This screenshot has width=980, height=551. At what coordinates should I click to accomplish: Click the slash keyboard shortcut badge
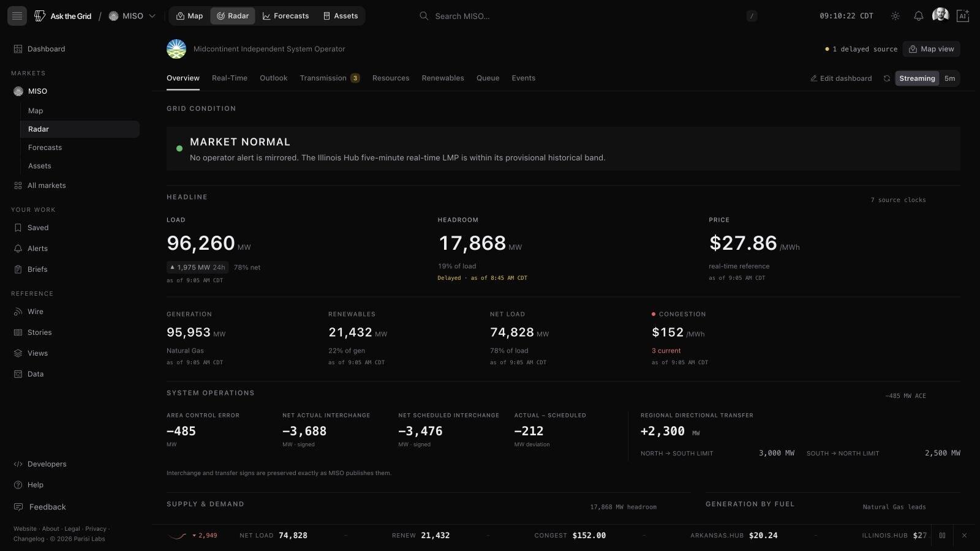pyautogui.click(x=752, y=16)
